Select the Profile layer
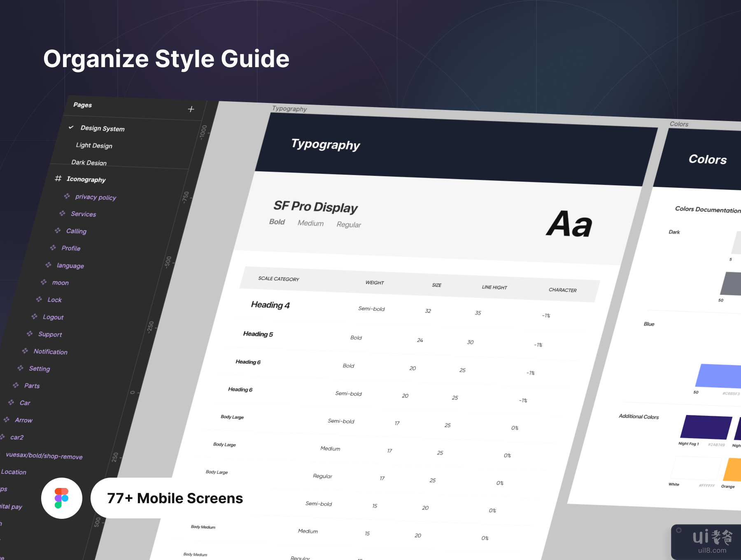Viewport: 741px width, 560px height. point(71,248)
